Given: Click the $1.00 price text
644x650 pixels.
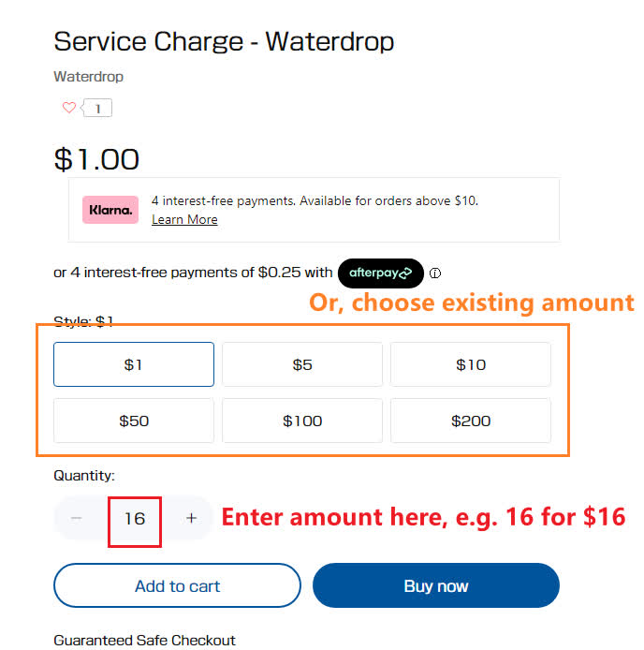Looking at the screenshot, I should 96,158.
